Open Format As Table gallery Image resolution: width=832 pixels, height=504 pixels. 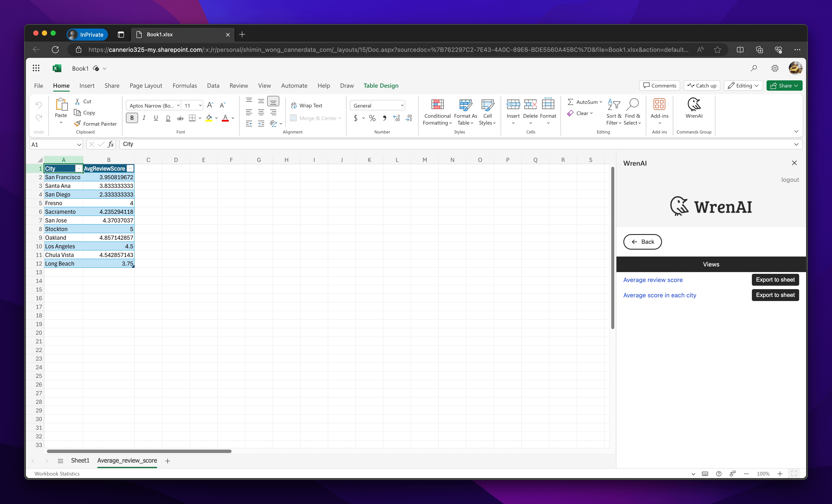click(x=466, y=112)
